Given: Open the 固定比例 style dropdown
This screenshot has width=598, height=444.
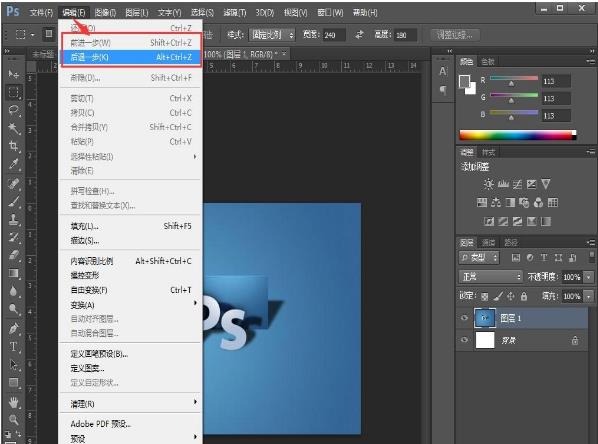Looking at the screenshot, I should click(x=272, y=35).
